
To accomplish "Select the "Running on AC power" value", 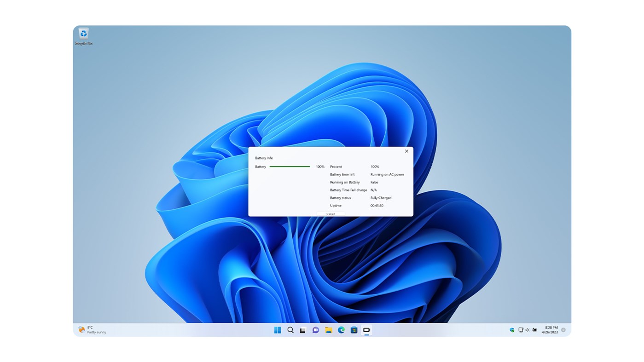I will tap(388, 174).
